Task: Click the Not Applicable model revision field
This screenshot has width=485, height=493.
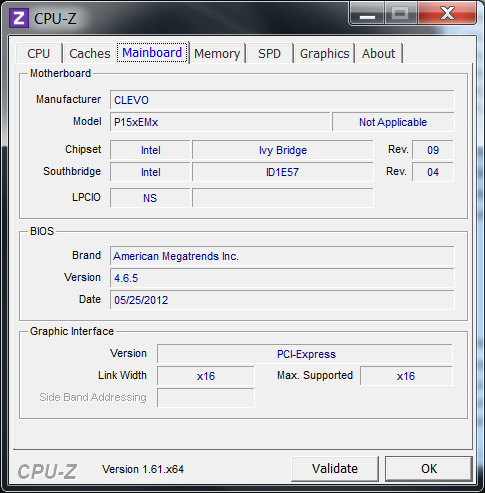Action: pyautogui.click(x=393, y=122)
